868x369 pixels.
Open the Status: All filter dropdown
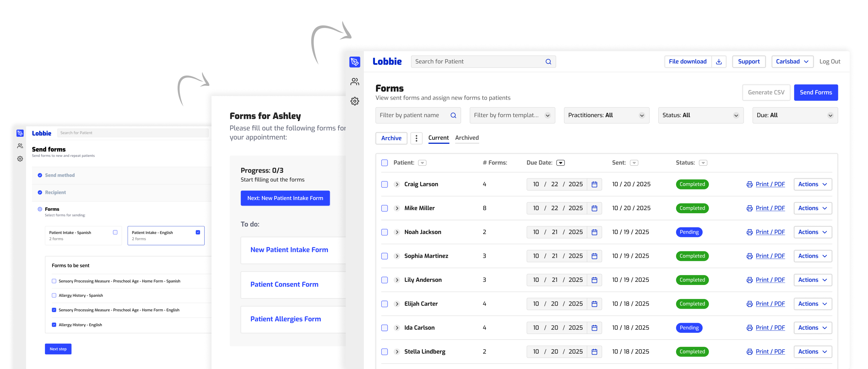point(701,116)
